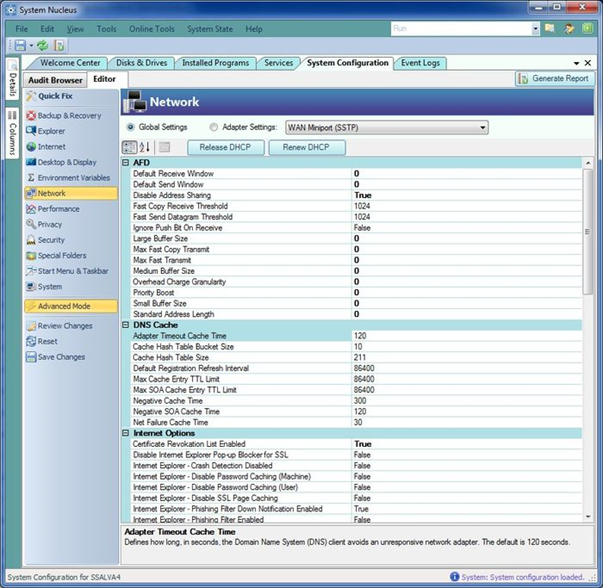Select the Adapter Settings radio button
The width and height of the screenshot is (603, 588).
[214, 127]
